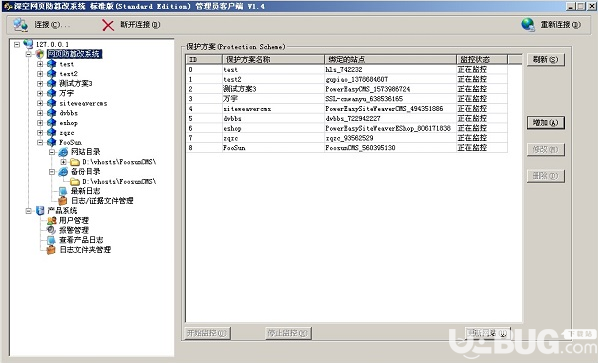Open 最新日志 under FooSun
Screen dimensions: 598x363
pyautogui.click(x=85, y=191)
